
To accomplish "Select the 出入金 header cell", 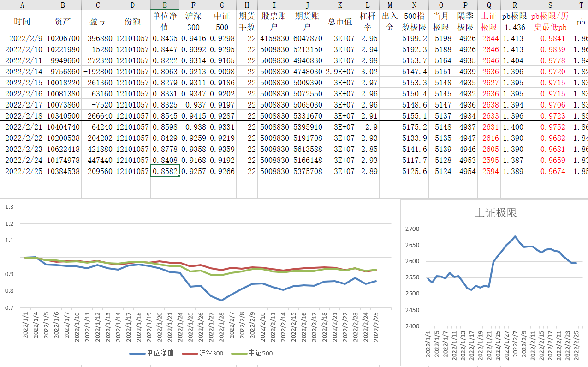I will coord(390,21).
